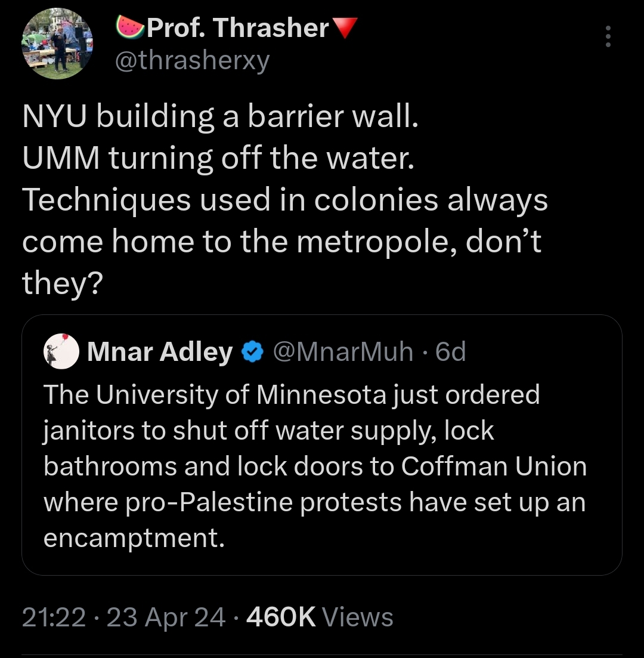Tap the blue verified badge

253,352
